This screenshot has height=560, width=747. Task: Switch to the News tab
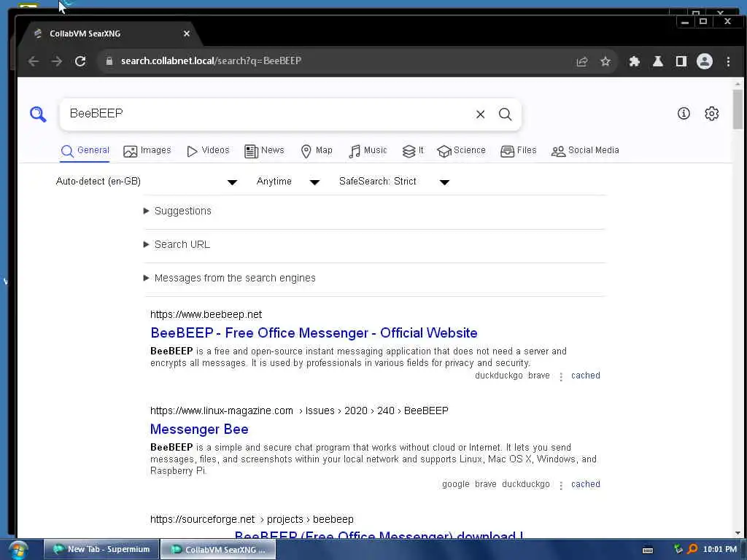click(x=264, y=151)
